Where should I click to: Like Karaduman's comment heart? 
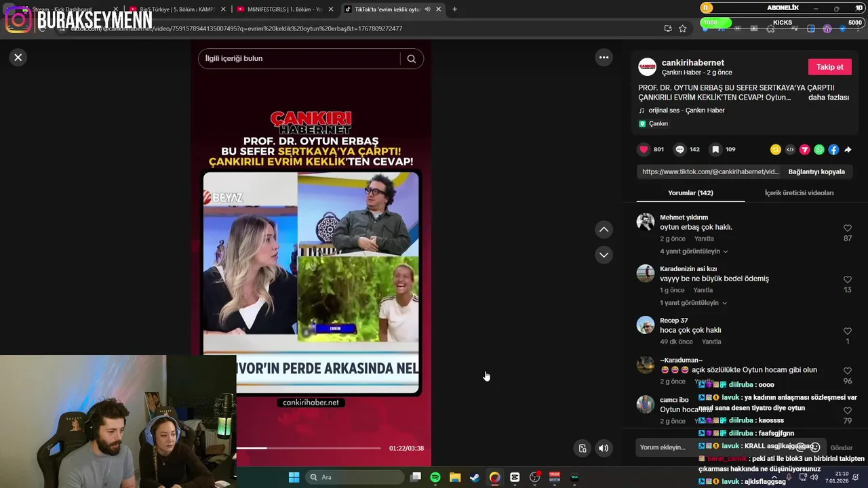[847, 371]
